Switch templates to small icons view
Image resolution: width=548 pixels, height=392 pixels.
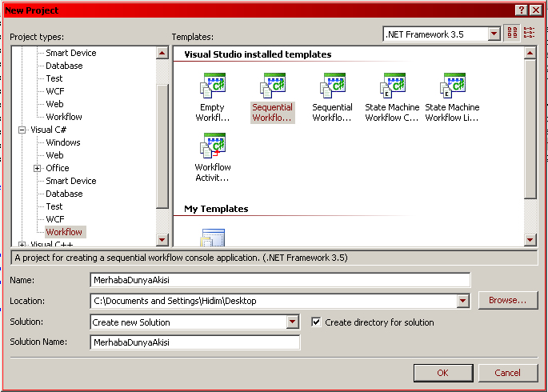point(529,33)
